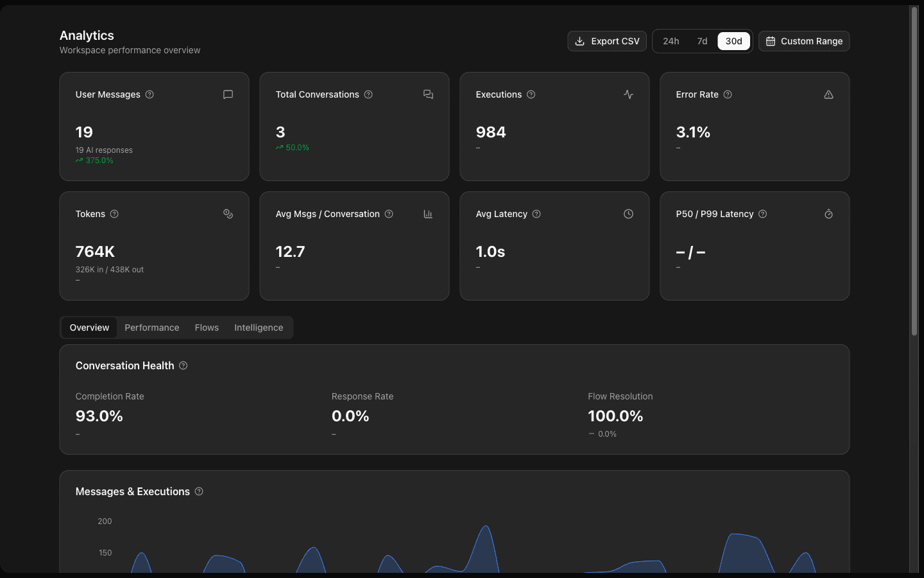Select the 7d time range
Image resolution: width=924 pixels, height=578 pixels.
click(x=702, y=41)
